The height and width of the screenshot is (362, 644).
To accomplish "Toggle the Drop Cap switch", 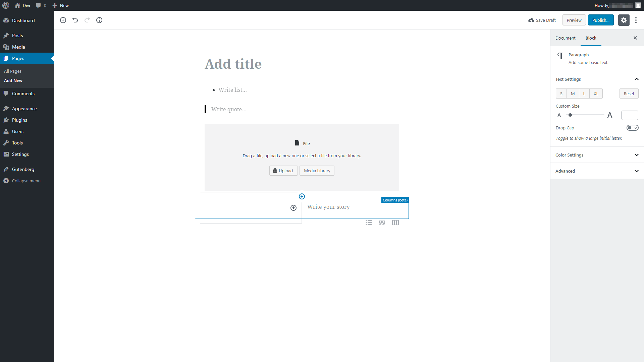I will [632, 128].
